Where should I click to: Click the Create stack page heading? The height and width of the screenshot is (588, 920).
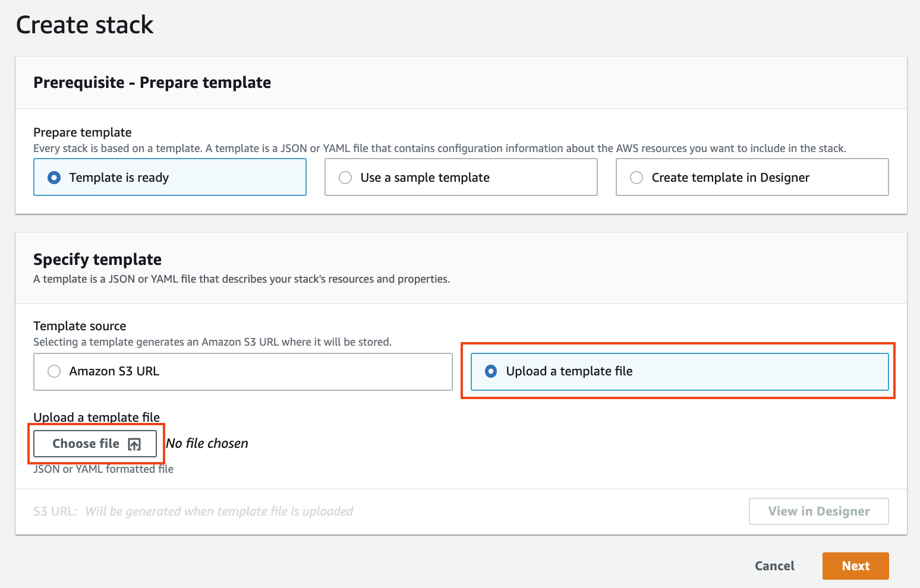(85, 25)
